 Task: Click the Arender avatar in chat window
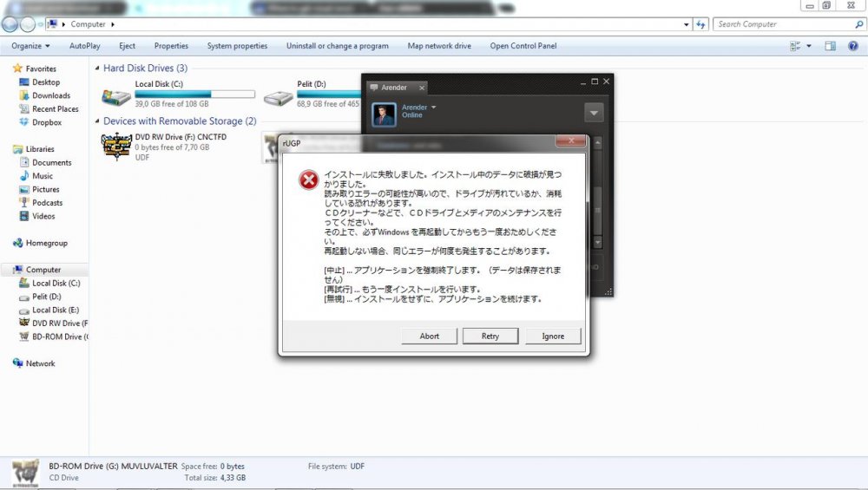(x=385, y=114)
